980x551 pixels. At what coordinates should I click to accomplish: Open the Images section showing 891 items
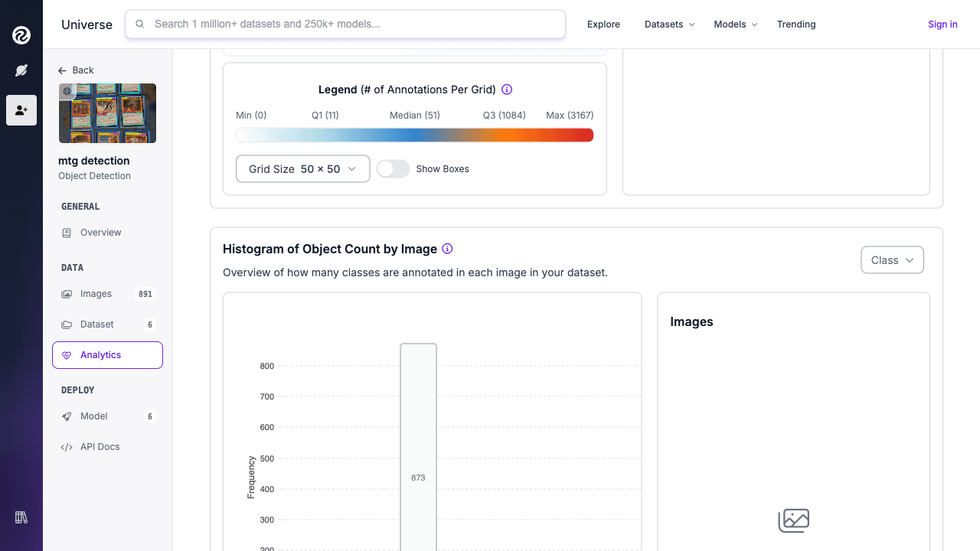coord(96,293)
